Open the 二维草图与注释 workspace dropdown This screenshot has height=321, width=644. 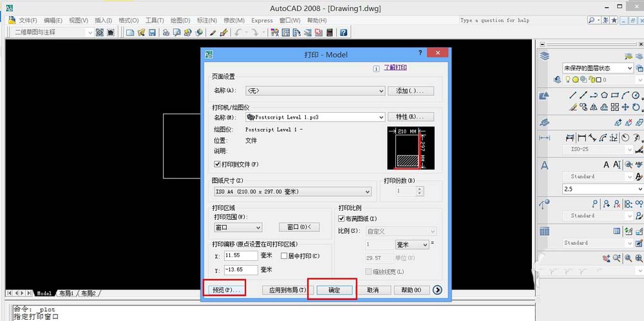[53, 32]
